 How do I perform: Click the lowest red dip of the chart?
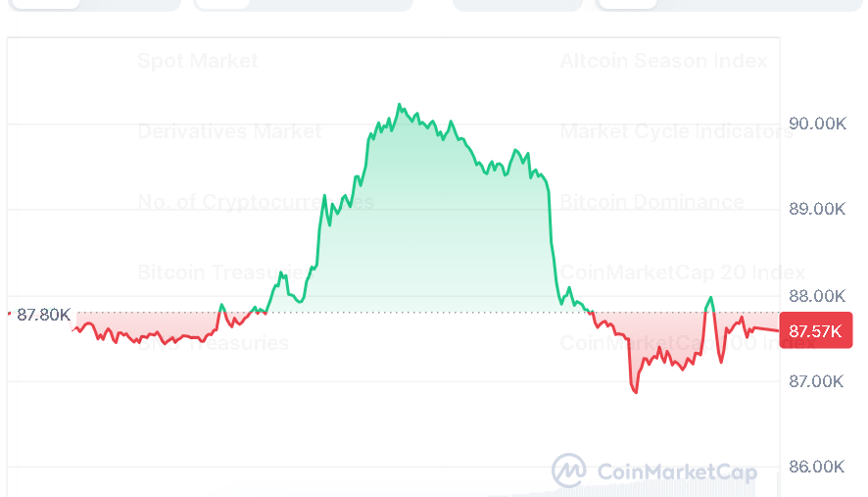635,392
